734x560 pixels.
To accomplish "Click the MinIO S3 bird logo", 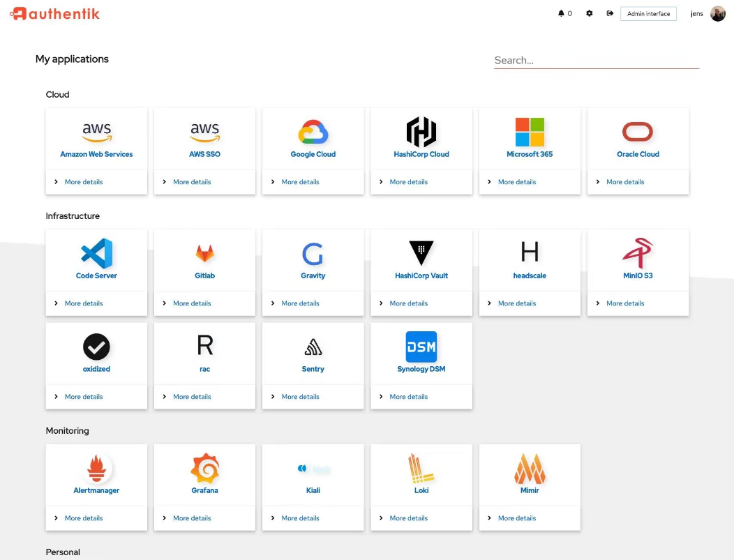I will pyautogui.click(x=638, y=253).
